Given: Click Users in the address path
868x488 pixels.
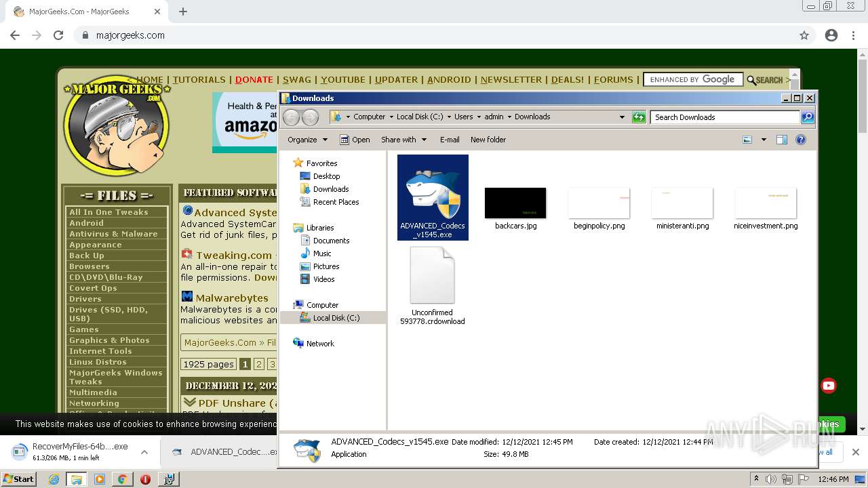Looking at the screenshot, I should tap(464, 117).
